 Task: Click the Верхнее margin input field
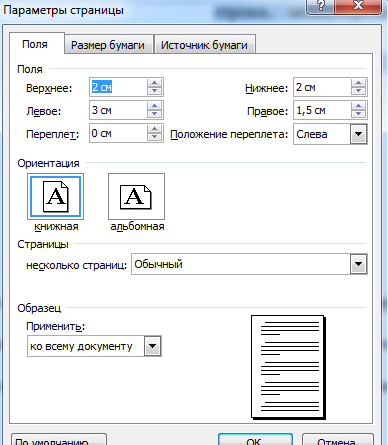point(118,87)
